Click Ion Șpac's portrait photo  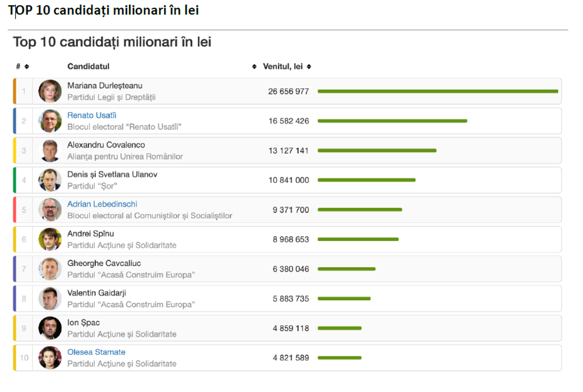(x=50, y=328)
